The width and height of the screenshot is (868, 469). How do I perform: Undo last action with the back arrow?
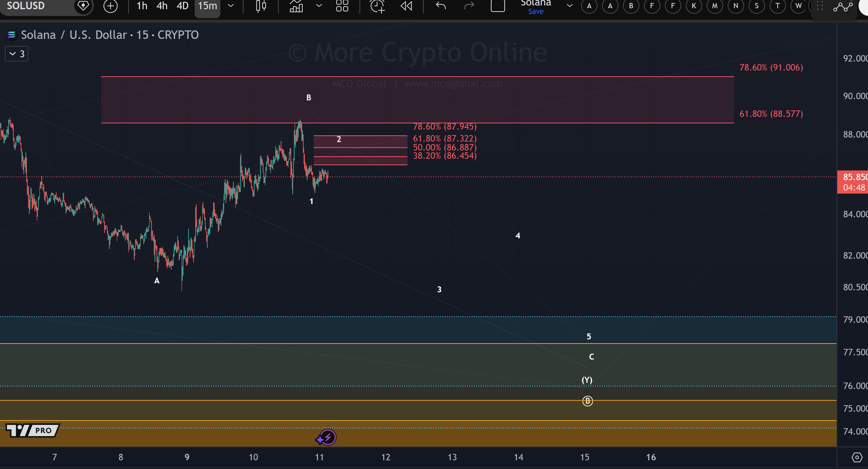[441, 6]
